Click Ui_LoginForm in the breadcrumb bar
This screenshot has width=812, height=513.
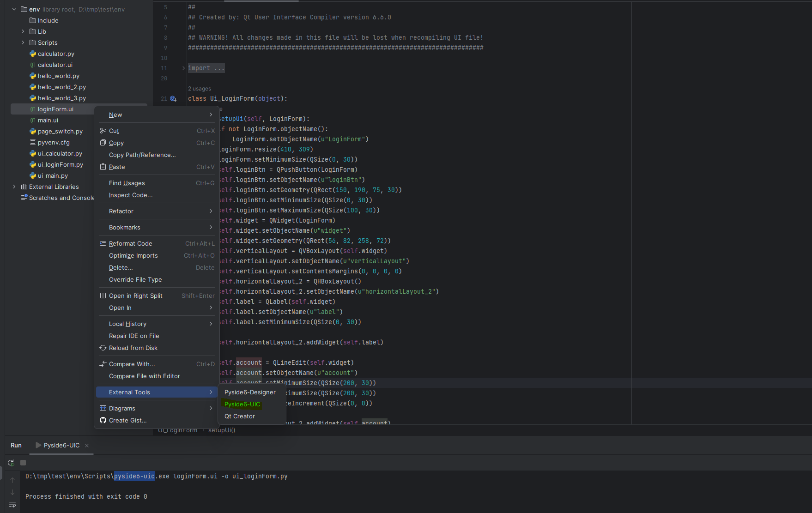[x=178, y=430]
